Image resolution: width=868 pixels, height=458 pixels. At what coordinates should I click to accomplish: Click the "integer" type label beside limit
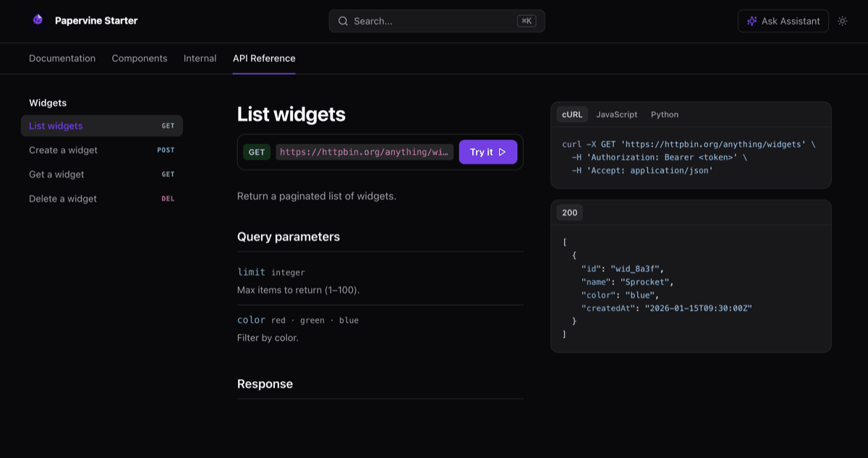(288, 273)
